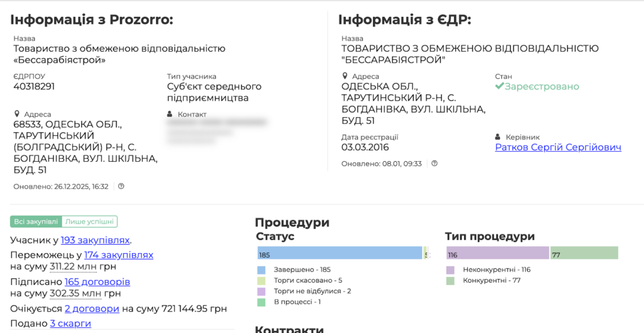Open the 193 закупівлях link
This screenshot has width=644, height=333.
95,240
